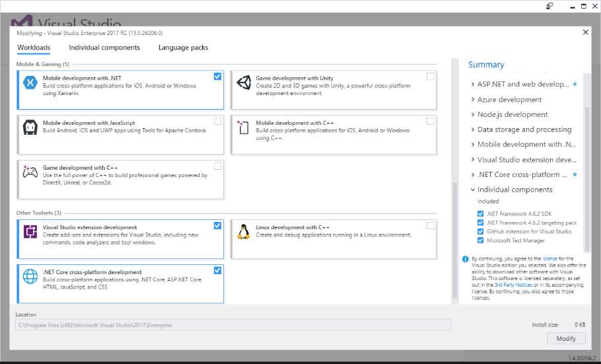Click the installer version number at bottom right
The image size is (601, 364).
pyautogui.click(x=582, y=358)
